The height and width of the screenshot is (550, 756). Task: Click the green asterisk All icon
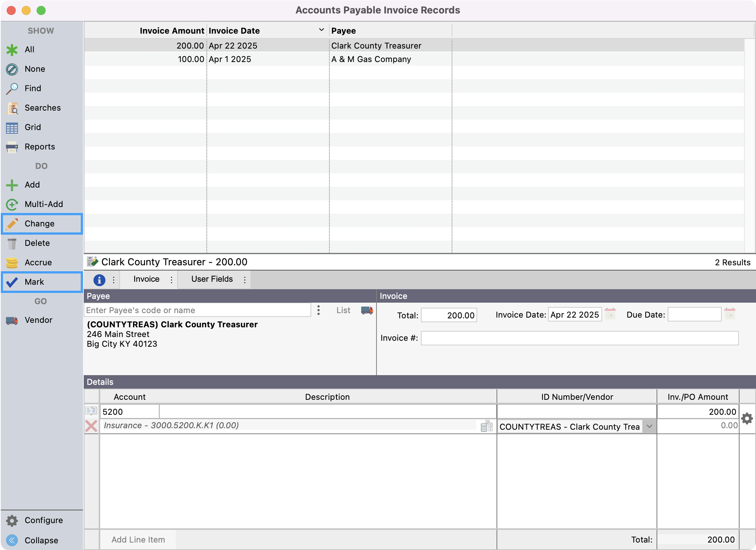(x=12, y=50)
